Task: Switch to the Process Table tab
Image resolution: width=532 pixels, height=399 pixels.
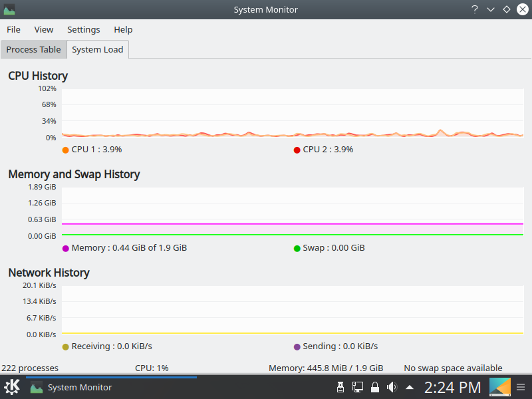Action: coord(33,49)
